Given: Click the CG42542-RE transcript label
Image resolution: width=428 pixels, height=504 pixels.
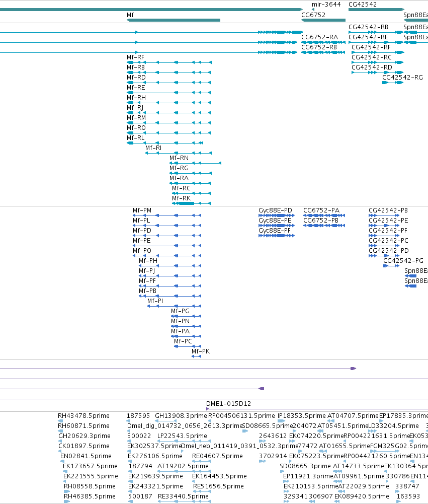Looking at the screenshot, I should [369, 37].
